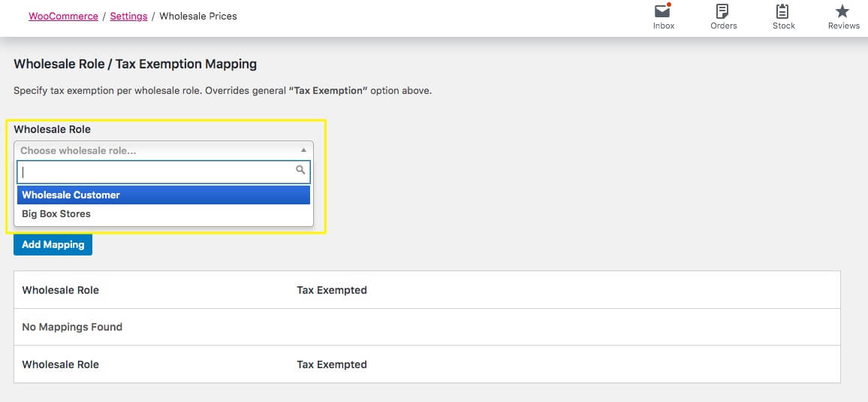Click the Tax Exempted table footer cell
Viewport: 868px width, 402px height.
tap(332, 364)
